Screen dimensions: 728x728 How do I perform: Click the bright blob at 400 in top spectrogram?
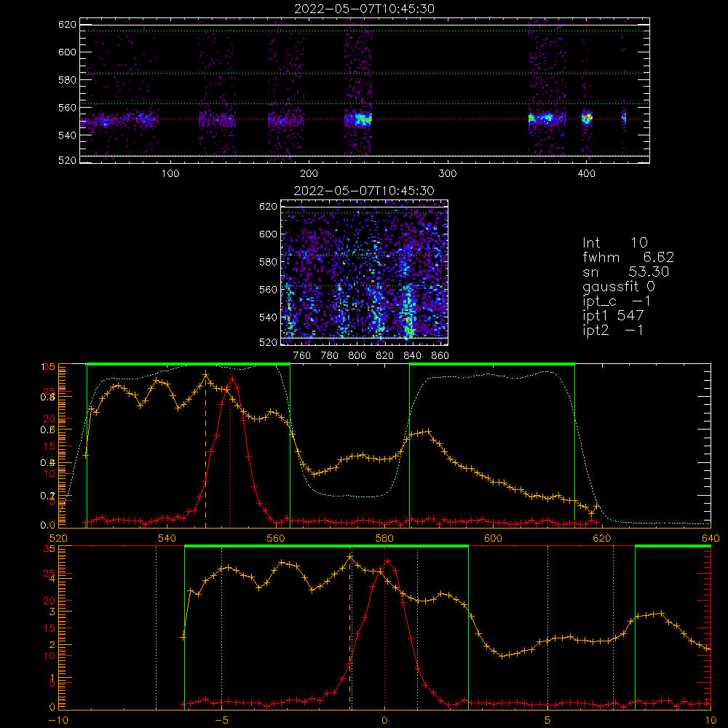point(587,118)
